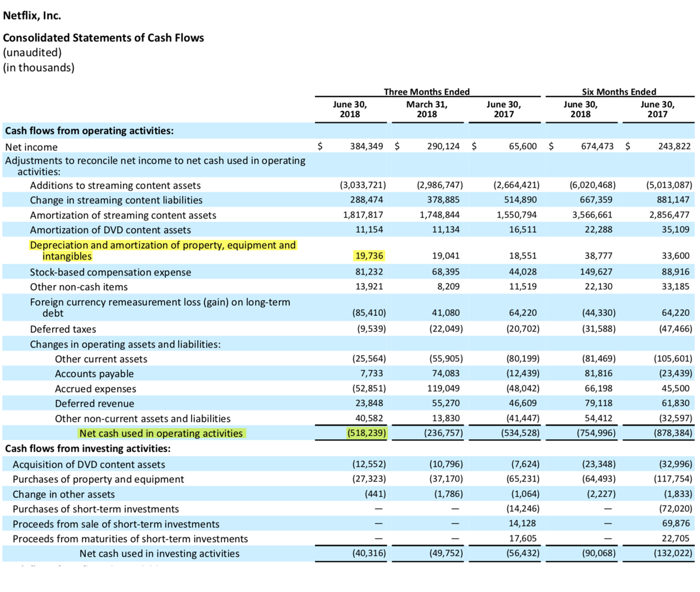Select 'Consolidated Statements of Cash Flows' title
This screenshot has height=592, width=700.
103,38
